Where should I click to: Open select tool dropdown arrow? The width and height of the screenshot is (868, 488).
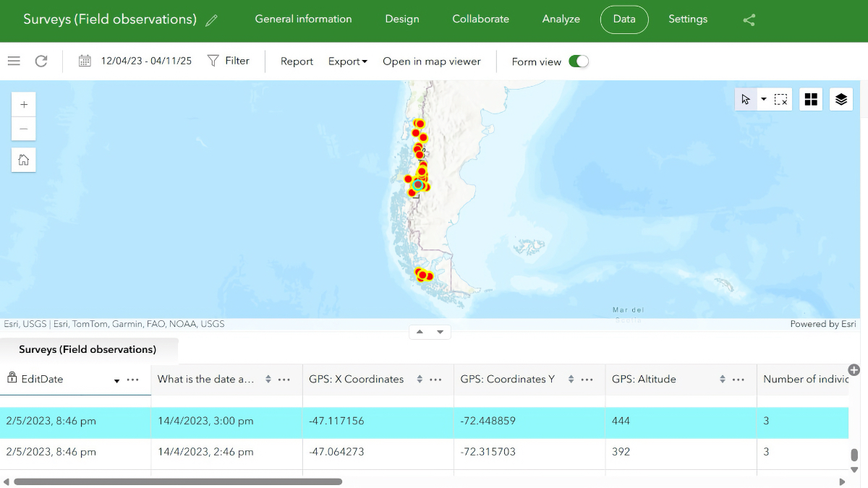click(x=763, y=99)
